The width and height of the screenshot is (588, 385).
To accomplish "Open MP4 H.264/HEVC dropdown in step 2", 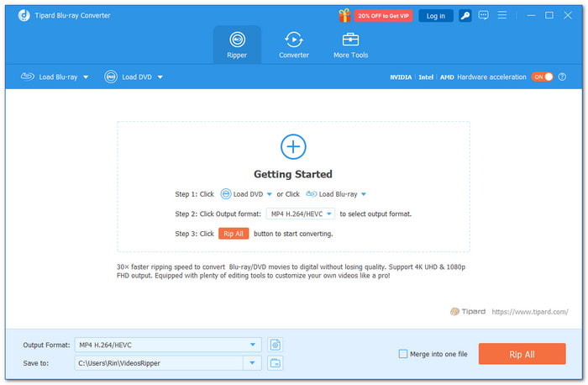I will point(301,214).
